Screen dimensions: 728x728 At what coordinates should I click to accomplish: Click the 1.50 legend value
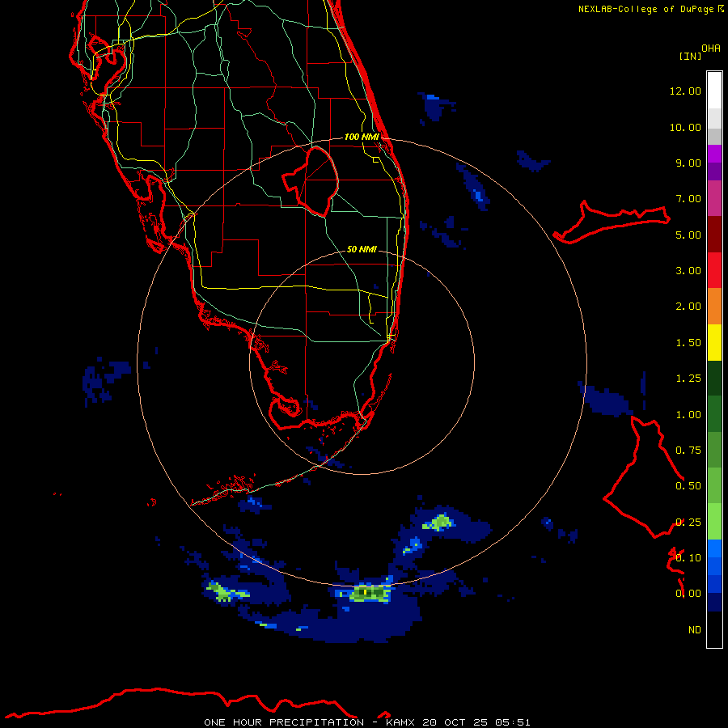688,343
